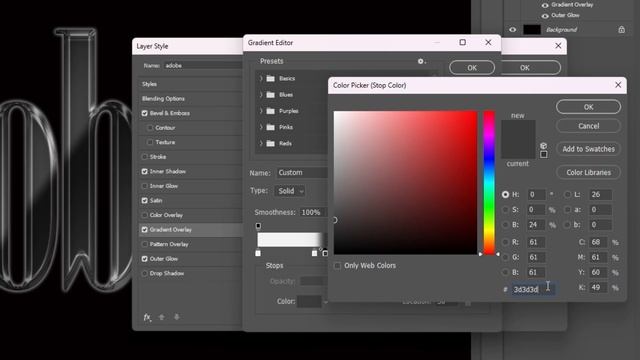Screen dimensions: 640x360
Task: Click OK in the Layer Style dialog
Action: coord(531,68)
